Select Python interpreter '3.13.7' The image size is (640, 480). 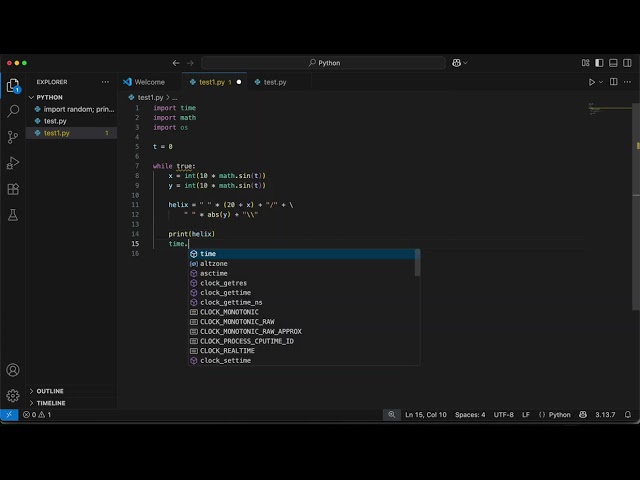point(605,415)
